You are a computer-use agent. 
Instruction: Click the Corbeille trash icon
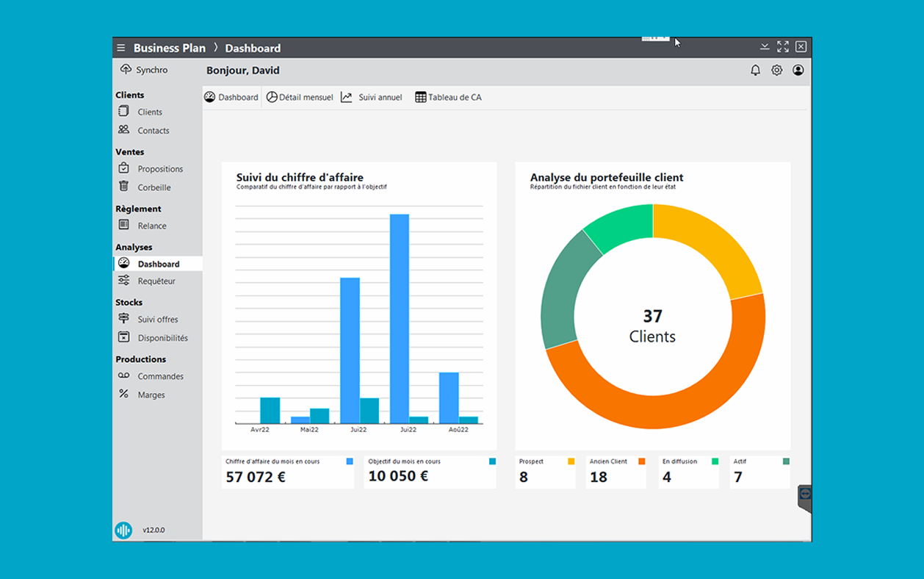123,187
